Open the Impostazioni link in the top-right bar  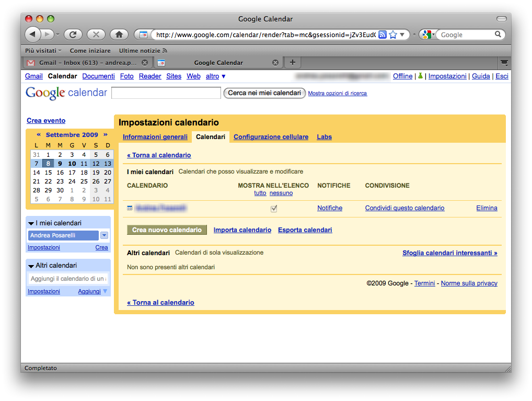point(447,76)
